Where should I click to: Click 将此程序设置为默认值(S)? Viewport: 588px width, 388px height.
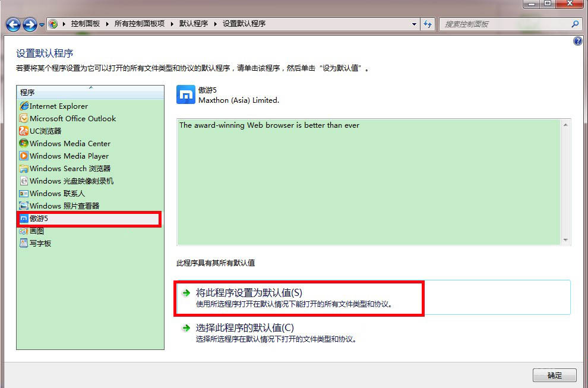249,293
